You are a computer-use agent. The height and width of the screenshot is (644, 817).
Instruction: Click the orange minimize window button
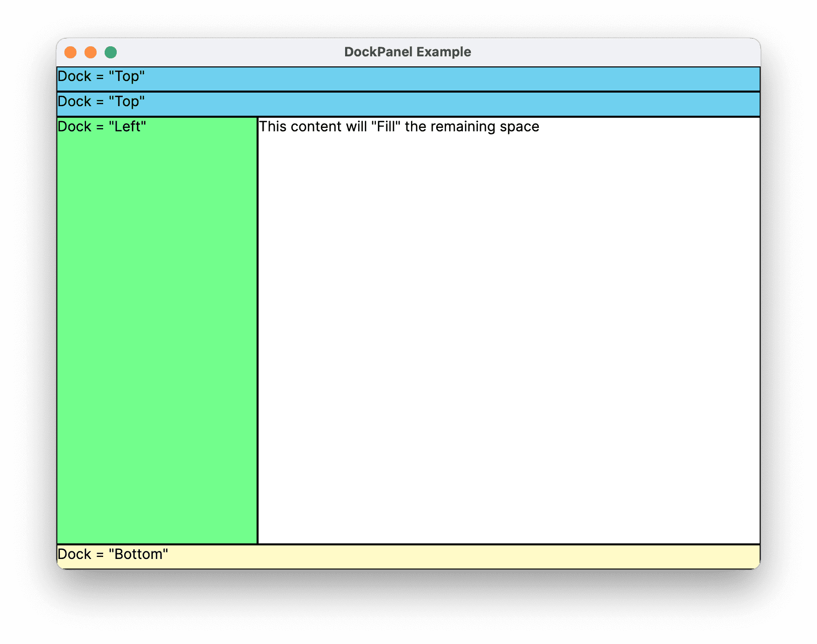[x=91, y=52]
